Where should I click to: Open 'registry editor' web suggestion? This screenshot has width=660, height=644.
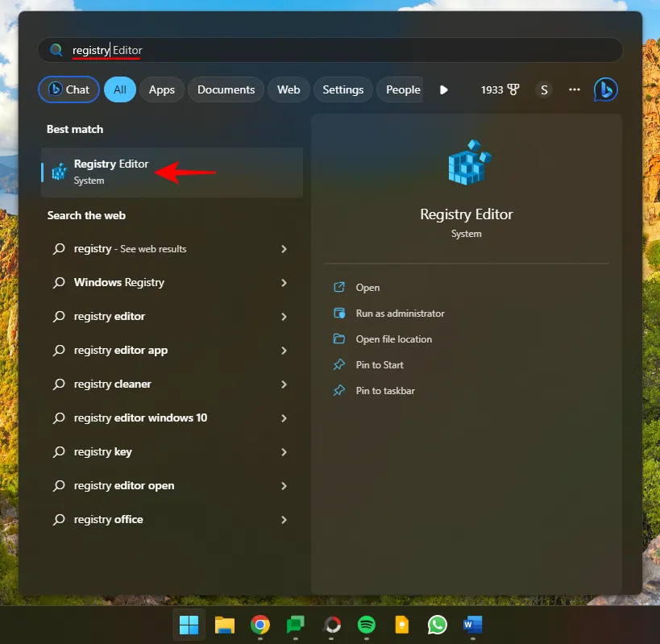[172, 317]
